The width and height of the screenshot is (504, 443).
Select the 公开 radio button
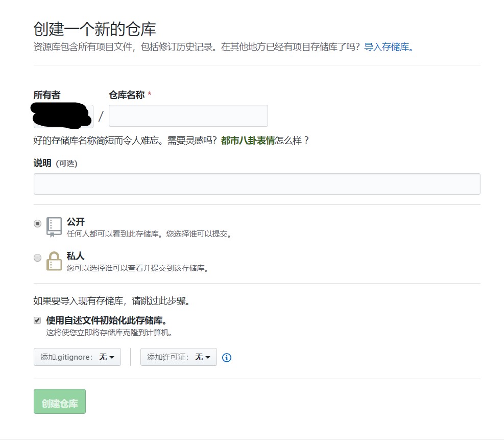pyautogui.click(x=38, y=224)
